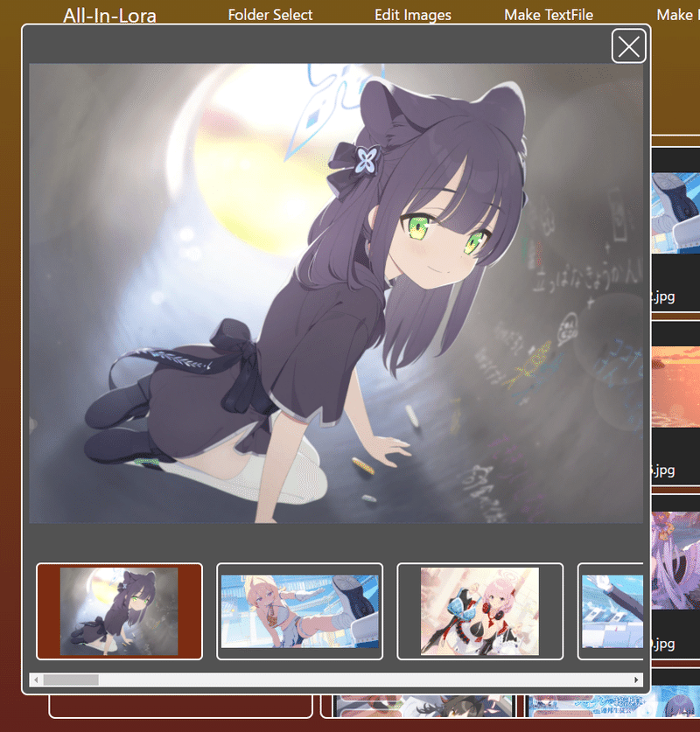
Task: Go to the Make TextFile section
Action: 549,15
